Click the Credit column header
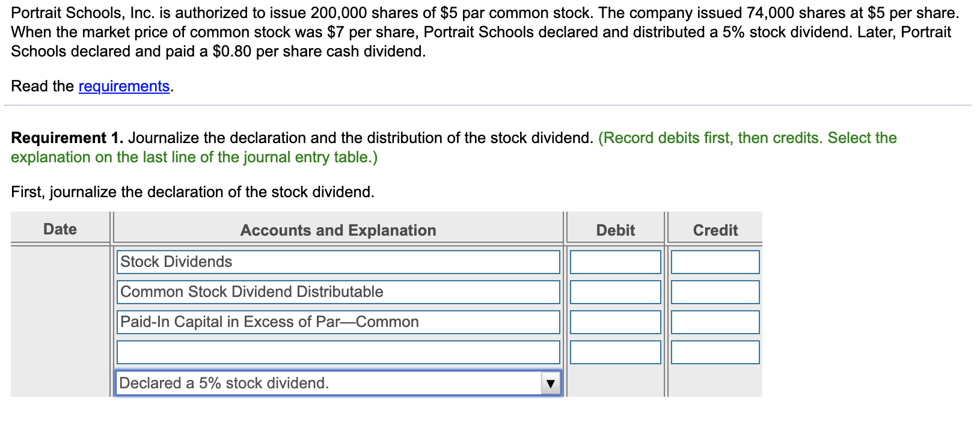 tap(715, 230)
